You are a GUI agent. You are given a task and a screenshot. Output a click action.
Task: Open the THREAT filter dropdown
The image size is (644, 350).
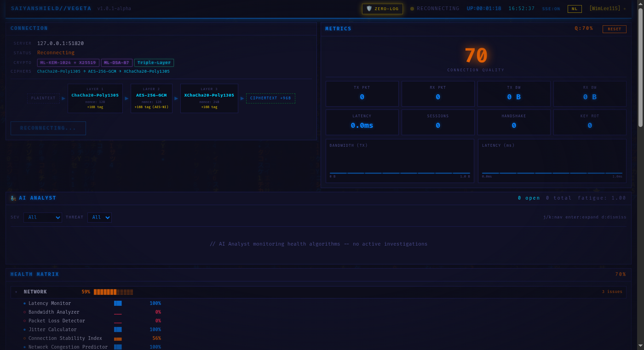point(99,217)
